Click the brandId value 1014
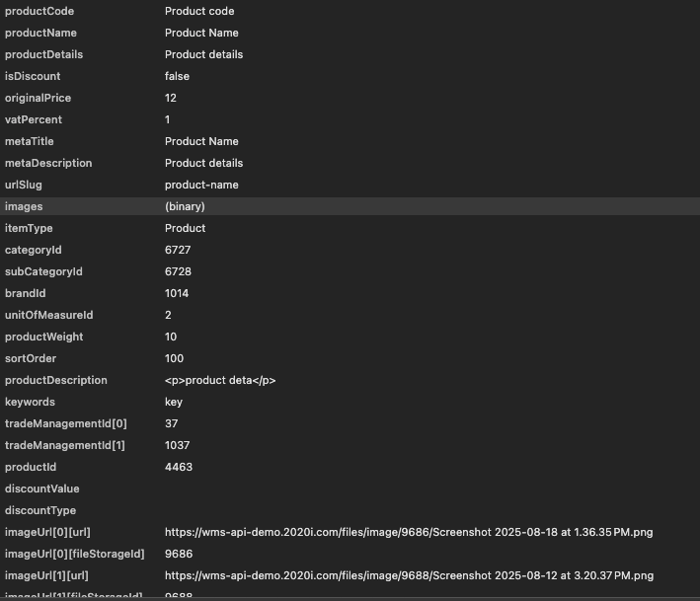Image resolution: width=700 pixels, height=601 pixels. click(x=177, y=293)
